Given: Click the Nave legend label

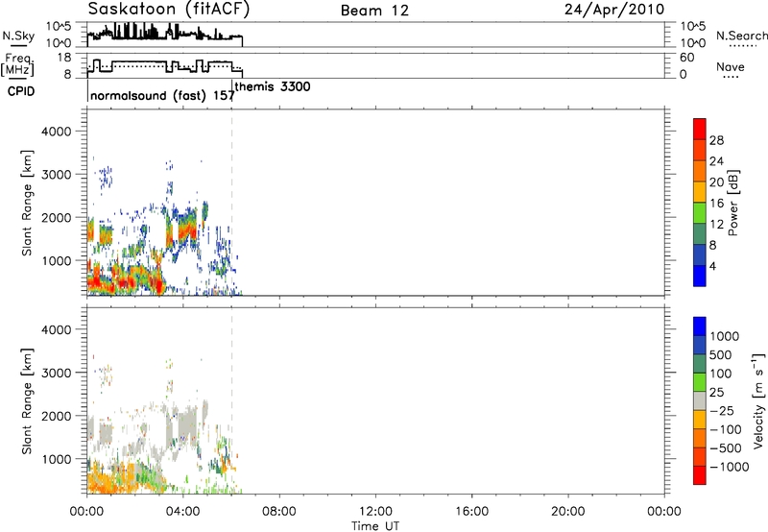Looking at the screenshot, I should click(731, 66).
